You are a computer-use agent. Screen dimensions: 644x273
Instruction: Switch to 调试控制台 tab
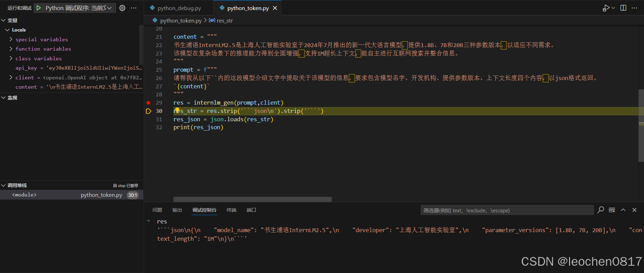pyautogui.click(x=204, y=210)
